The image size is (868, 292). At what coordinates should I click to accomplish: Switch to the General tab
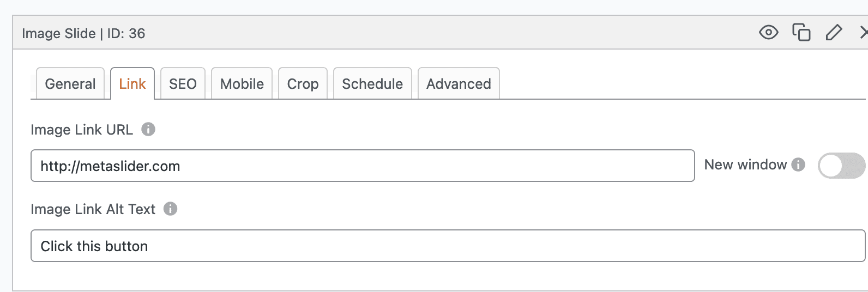pyautogui.click(x=70, y=84)
